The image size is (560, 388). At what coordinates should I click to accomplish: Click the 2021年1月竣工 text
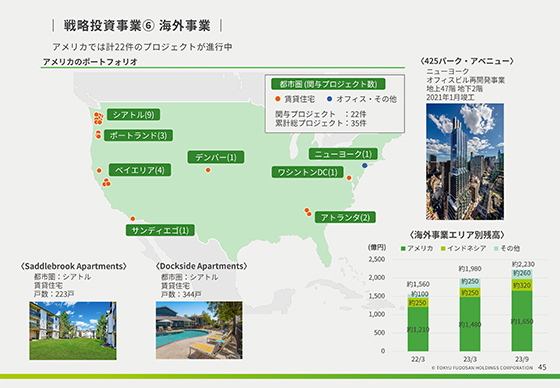pos(450,97)
